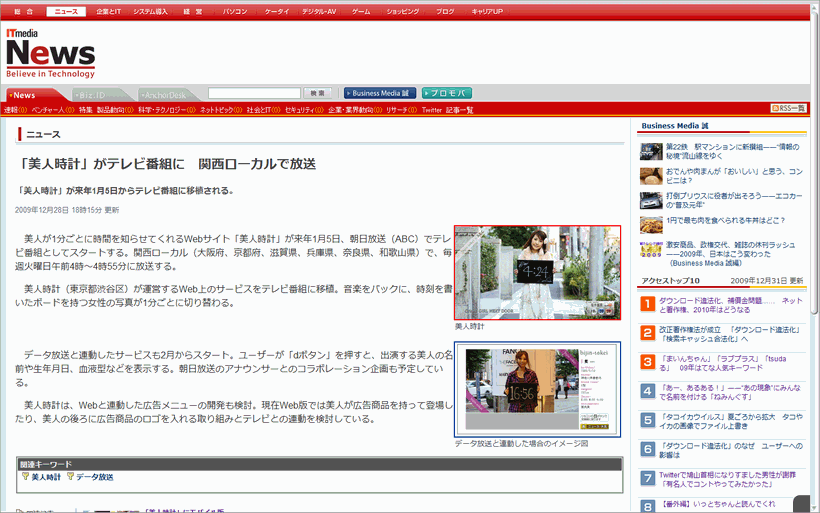Click rank 4 badge in access top 10
The height and width of the screenshot is (513, 820).
point(647,391)
